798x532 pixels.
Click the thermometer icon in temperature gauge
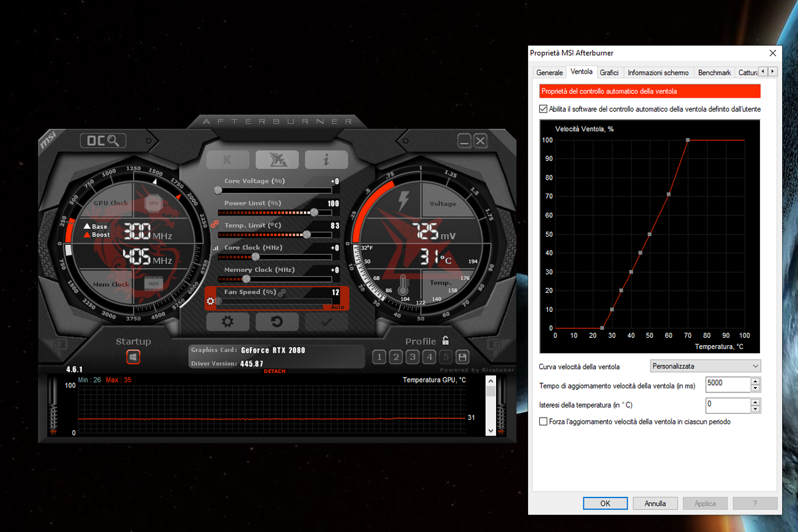[403, 286]
